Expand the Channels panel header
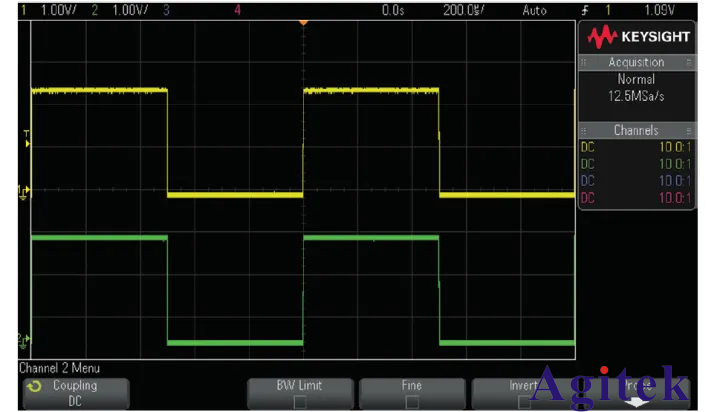This screenshot has width=720, height=412. coord(636,130)
